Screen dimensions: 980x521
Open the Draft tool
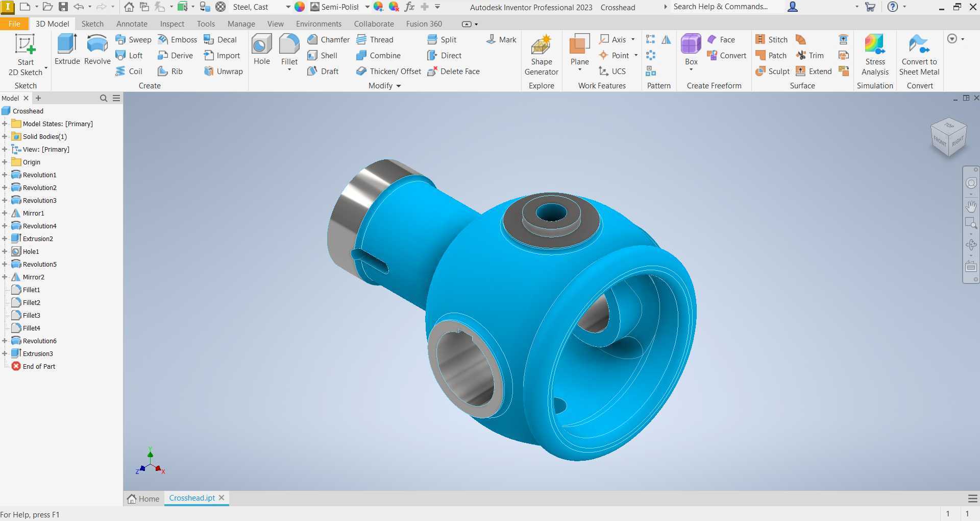[x=323, y=71]
